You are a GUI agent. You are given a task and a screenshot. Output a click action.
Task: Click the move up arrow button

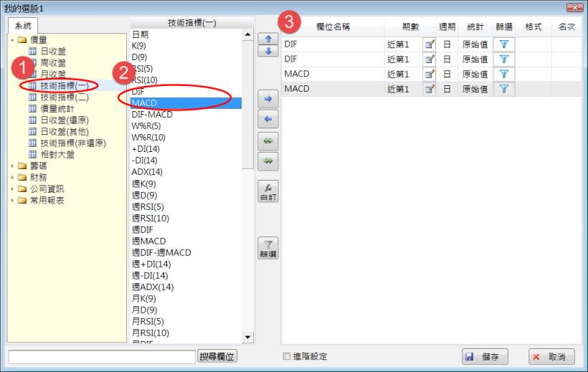pos(267,39)
